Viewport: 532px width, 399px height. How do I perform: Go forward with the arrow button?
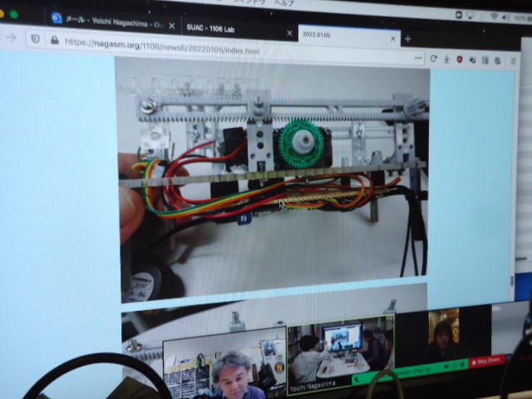pos(11,37)
